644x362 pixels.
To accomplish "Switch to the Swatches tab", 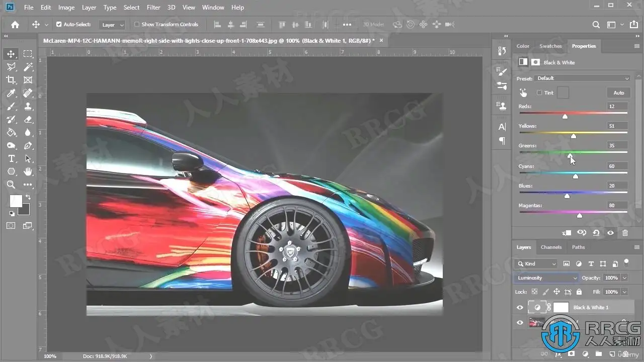I will (x=550, y=46).
